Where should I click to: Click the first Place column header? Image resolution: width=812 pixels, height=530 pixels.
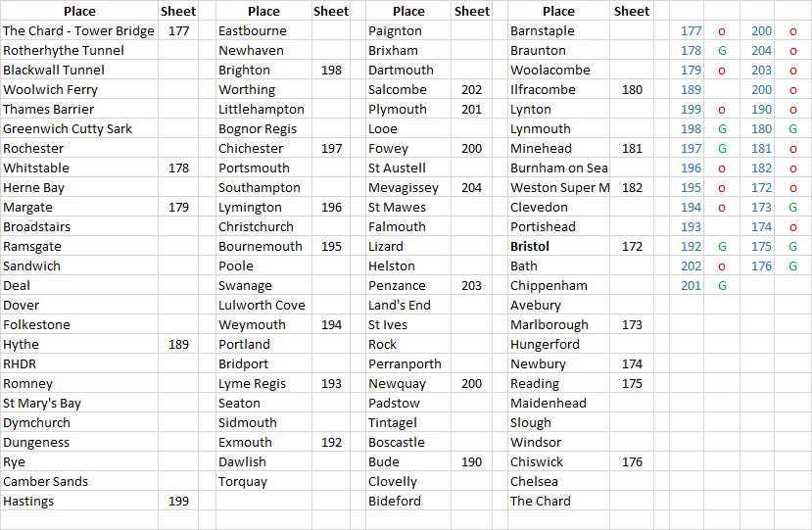pos(79,11)
